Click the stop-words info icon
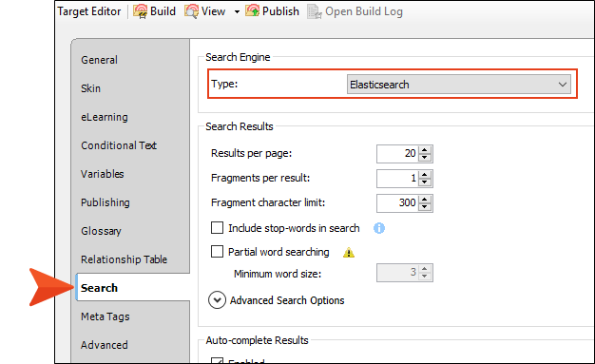The width and height of the screenshot is (595, 364). click(x=379, y=228)
